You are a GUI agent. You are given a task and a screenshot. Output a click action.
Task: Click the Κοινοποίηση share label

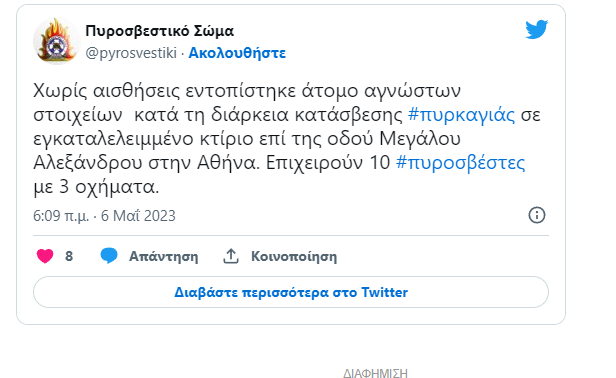(294, 257)
